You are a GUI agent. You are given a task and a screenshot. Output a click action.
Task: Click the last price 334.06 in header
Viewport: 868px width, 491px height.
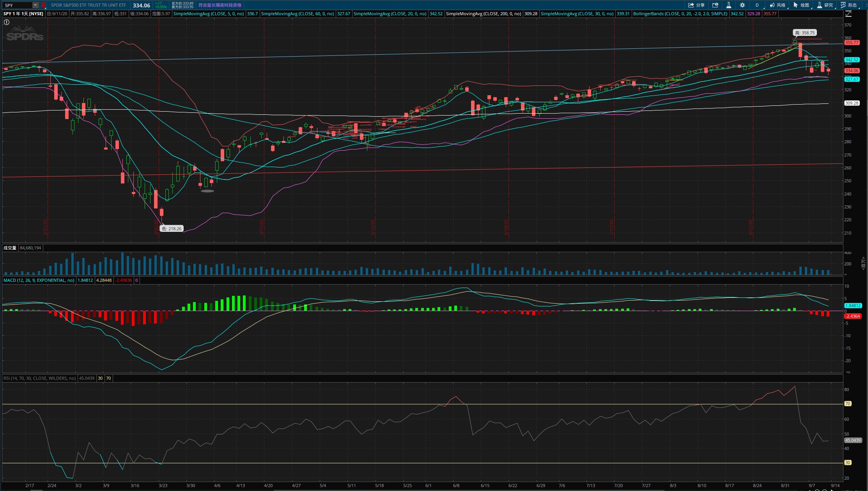coord(141,5)
